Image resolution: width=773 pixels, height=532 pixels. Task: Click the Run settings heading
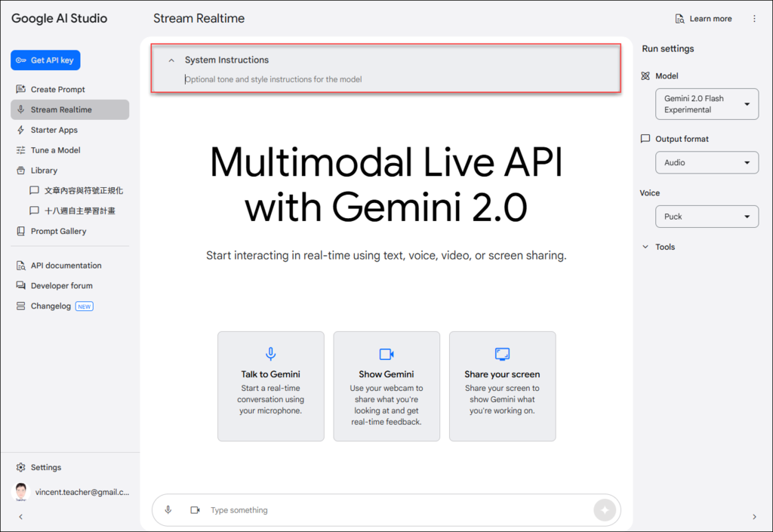(x=668, y=49)
